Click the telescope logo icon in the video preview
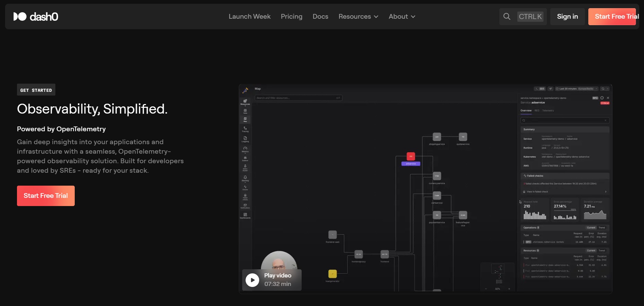 (x=245, y=90)
